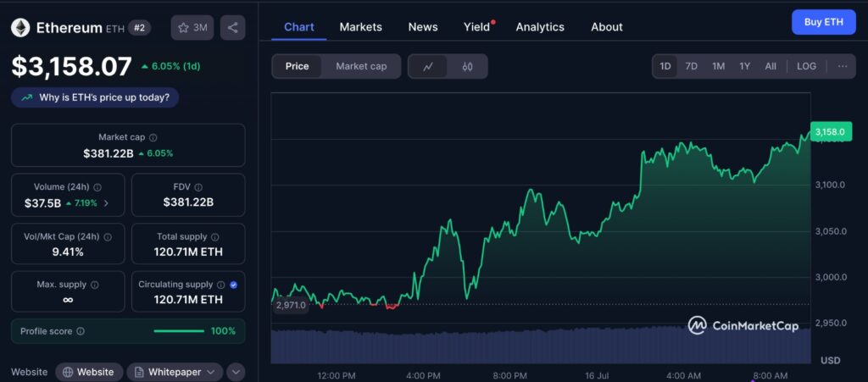Click the $37.5B volume value
The height and width of the screenshot is (382, 868).
(42, 203)
